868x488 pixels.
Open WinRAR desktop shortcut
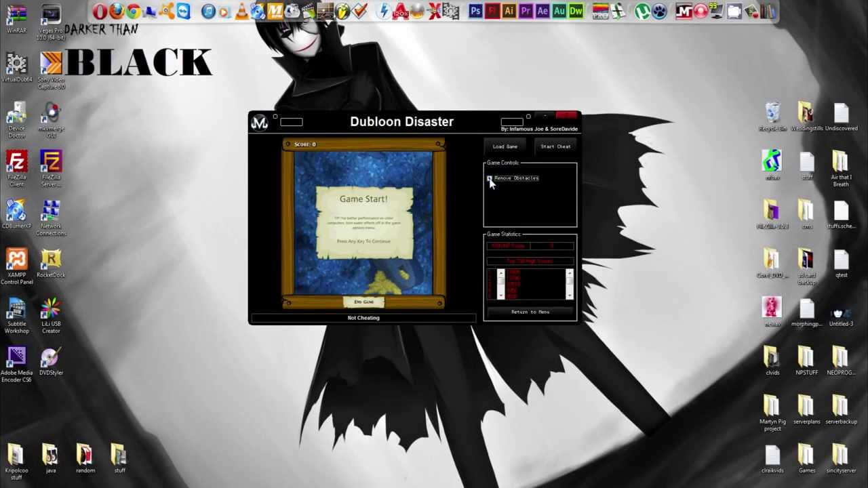tap(16, 18)
